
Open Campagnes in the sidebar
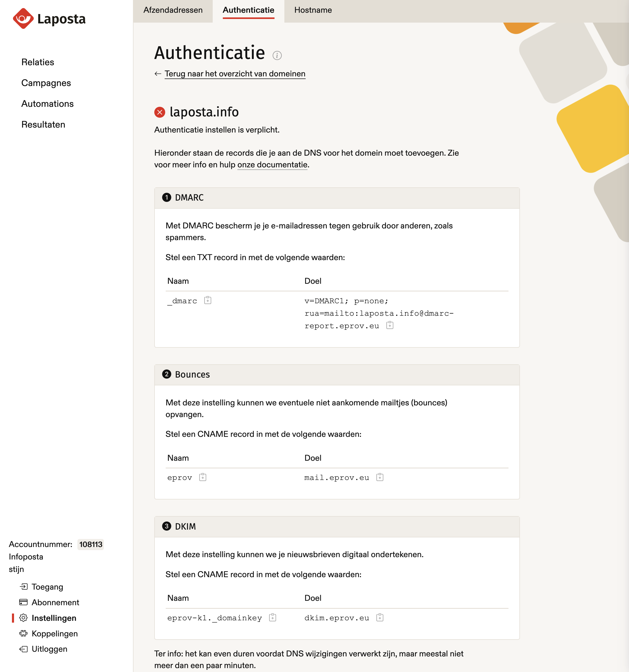pyautogui.click(x=46, y=83)
